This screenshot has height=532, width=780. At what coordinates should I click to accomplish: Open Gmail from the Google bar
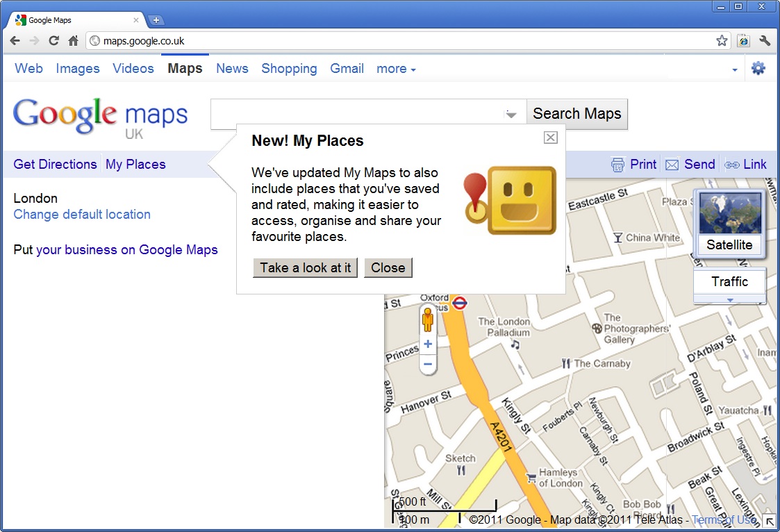pyautogui.click(x=347, y=69)
